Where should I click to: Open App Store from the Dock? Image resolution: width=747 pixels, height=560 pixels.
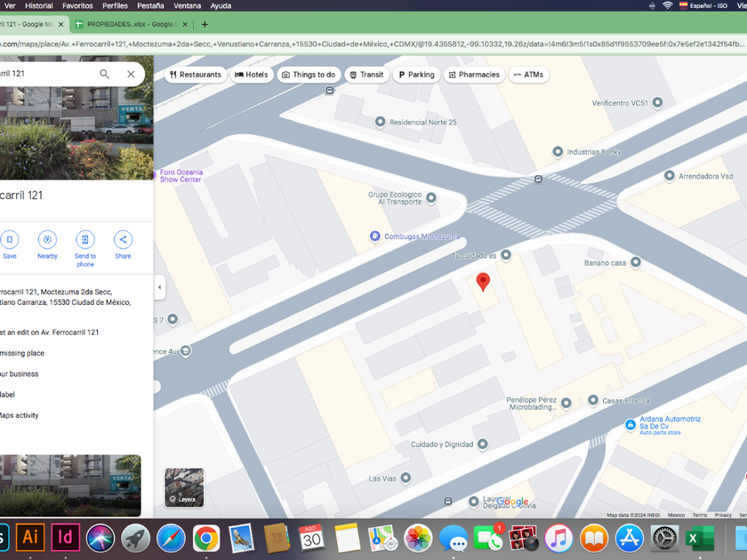click(629, 538)
